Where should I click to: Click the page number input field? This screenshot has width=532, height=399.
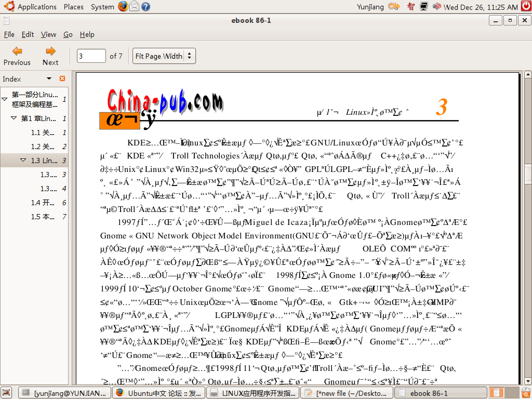(91, 56)
